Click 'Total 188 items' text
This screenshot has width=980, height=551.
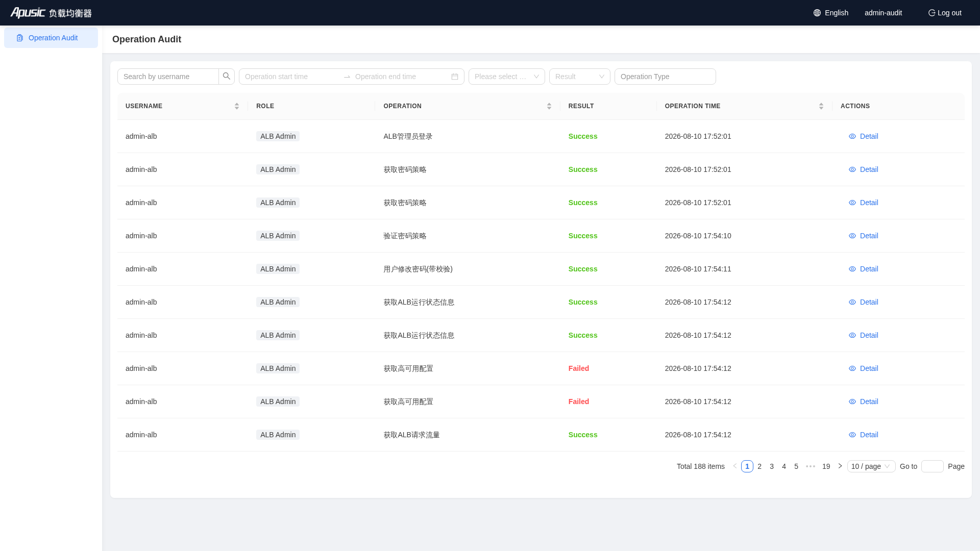click(x=701, y=466)
